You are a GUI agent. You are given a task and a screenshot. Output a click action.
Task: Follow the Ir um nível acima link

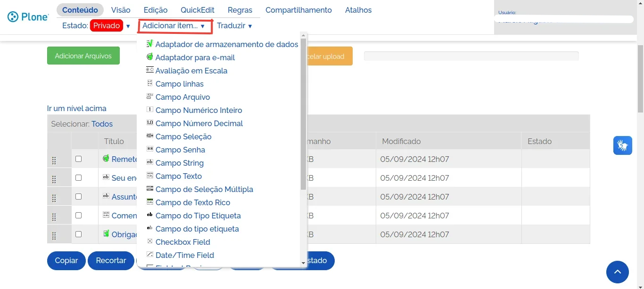77,108
